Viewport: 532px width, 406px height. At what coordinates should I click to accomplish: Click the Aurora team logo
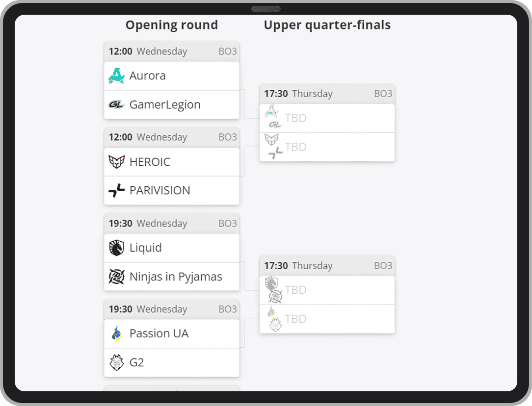click(x=116, y=76)
